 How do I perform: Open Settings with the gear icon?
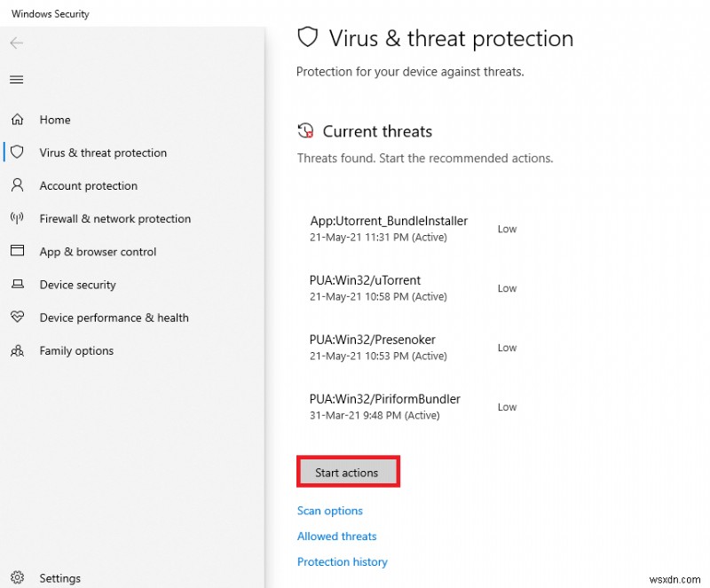click(x=18, y=577)
